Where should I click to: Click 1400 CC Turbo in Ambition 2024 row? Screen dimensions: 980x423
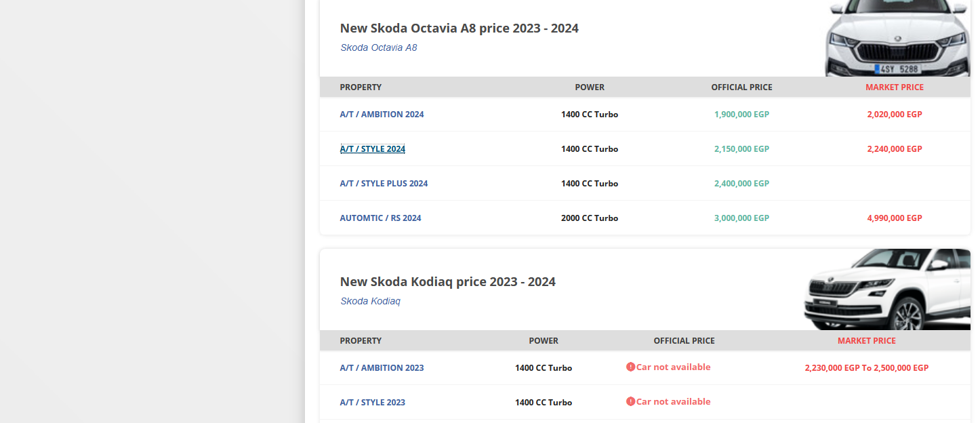[x=590, y=115]
